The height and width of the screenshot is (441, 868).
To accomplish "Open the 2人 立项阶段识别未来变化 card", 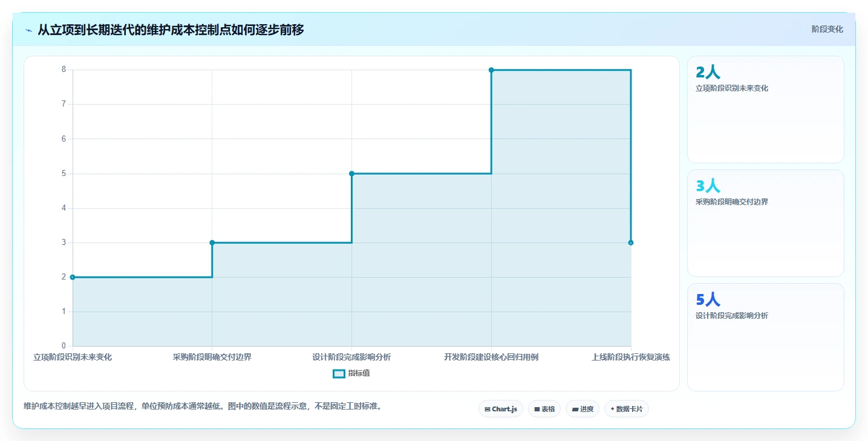I will click(765, 109).
